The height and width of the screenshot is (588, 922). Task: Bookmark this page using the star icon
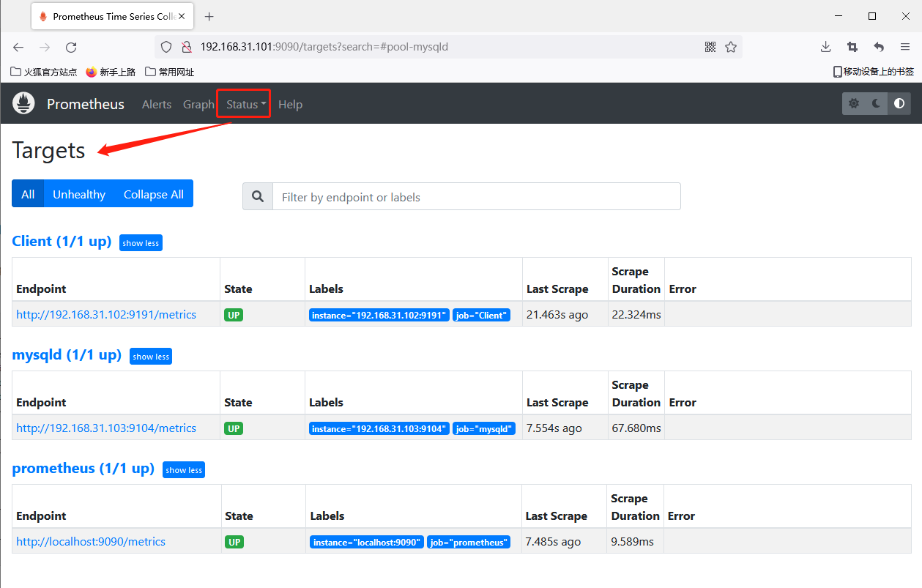731,47
